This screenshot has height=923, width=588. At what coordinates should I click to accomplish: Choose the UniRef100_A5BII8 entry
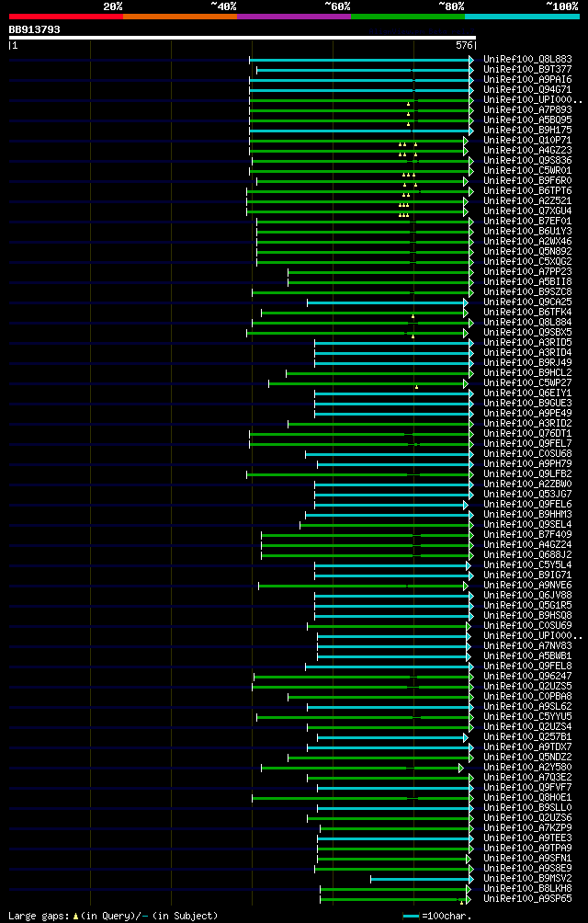[x=527, y=281]
